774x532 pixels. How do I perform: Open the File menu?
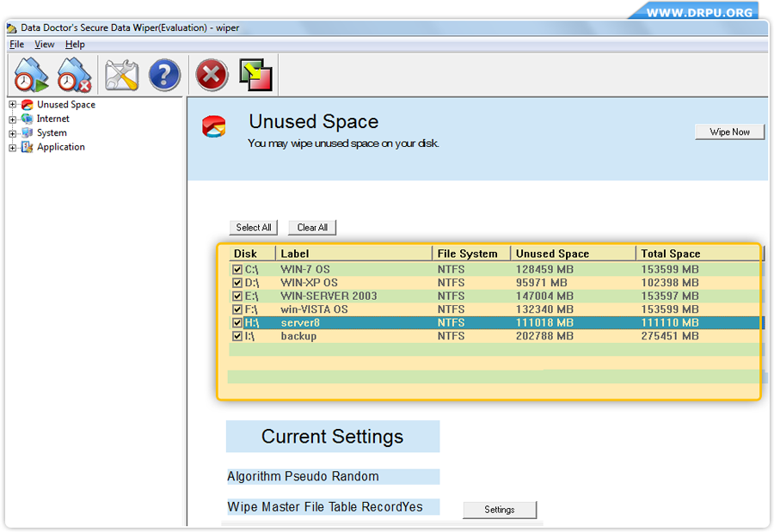click(x=17, y=45)
